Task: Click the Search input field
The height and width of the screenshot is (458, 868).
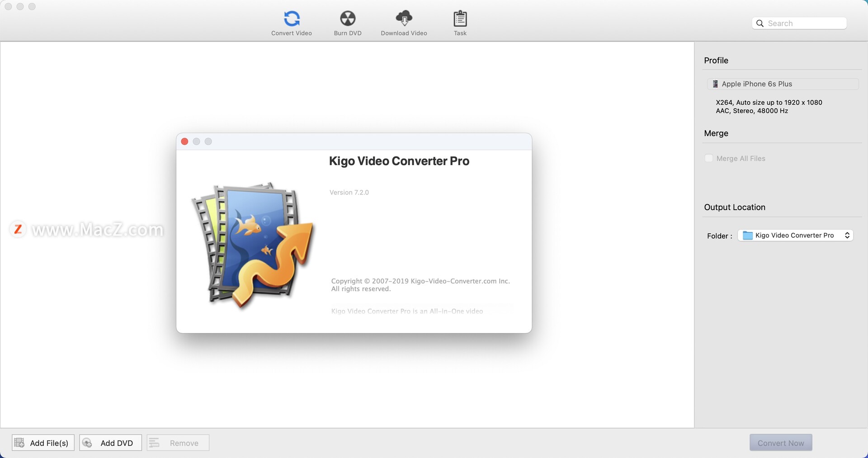Action: coord(799,23)
